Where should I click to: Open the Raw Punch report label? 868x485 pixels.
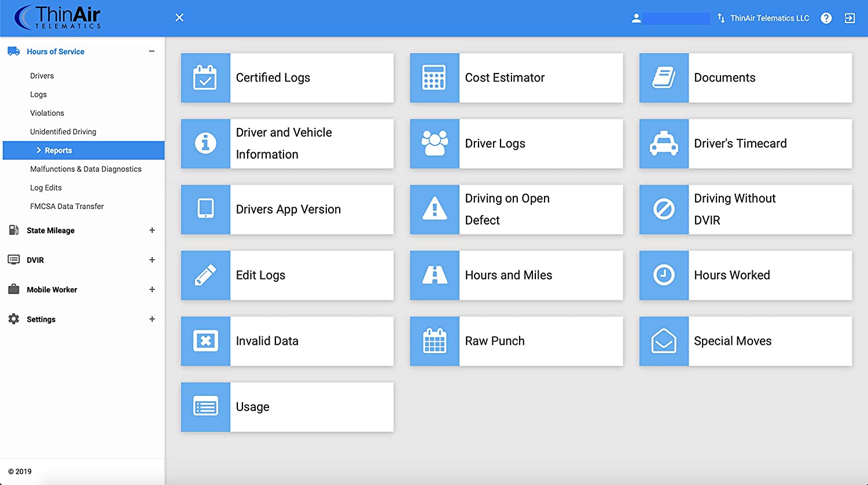click(495, 341)
